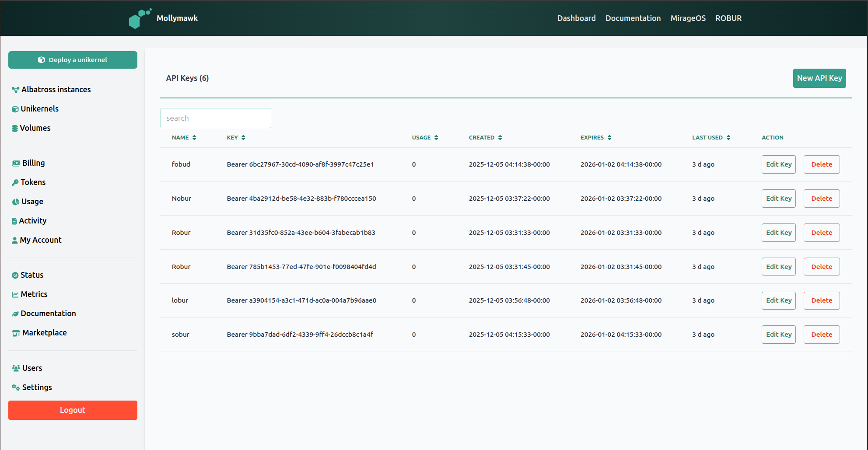Click the Marketplace store icon
This screenshot has height=450, width=868.
(16, 333)
